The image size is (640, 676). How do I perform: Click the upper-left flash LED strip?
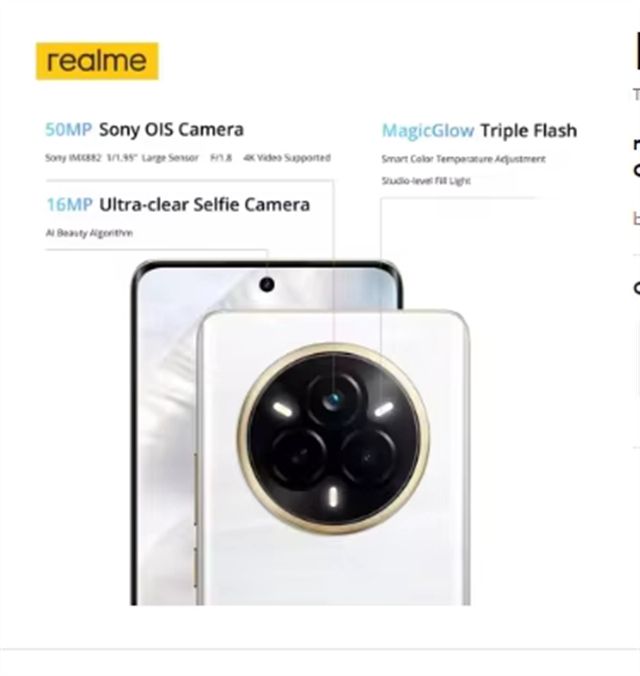pos(282,409)
